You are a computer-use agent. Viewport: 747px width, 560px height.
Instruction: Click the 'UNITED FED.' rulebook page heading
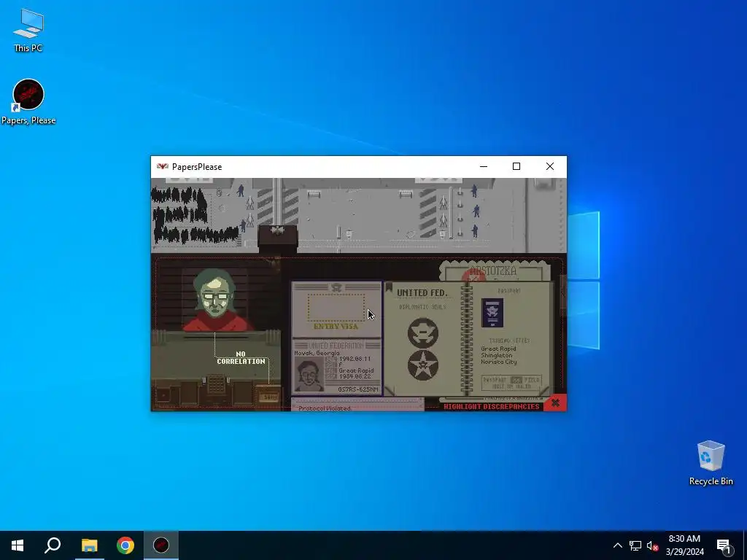tap(422, 292)
